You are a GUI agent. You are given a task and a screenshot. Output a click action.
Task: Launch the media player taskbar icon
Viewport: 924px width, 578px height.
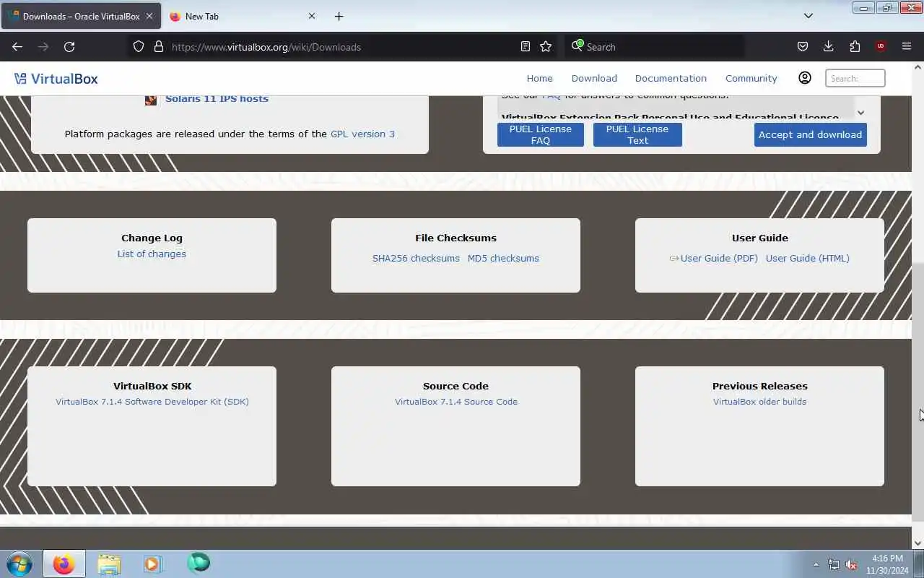pos(152,564)
